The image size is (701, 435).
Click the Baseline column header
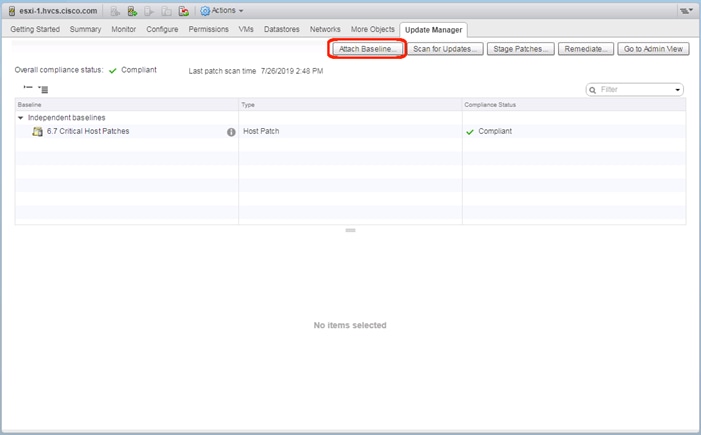pyautogui.click(x=127, y=105)
